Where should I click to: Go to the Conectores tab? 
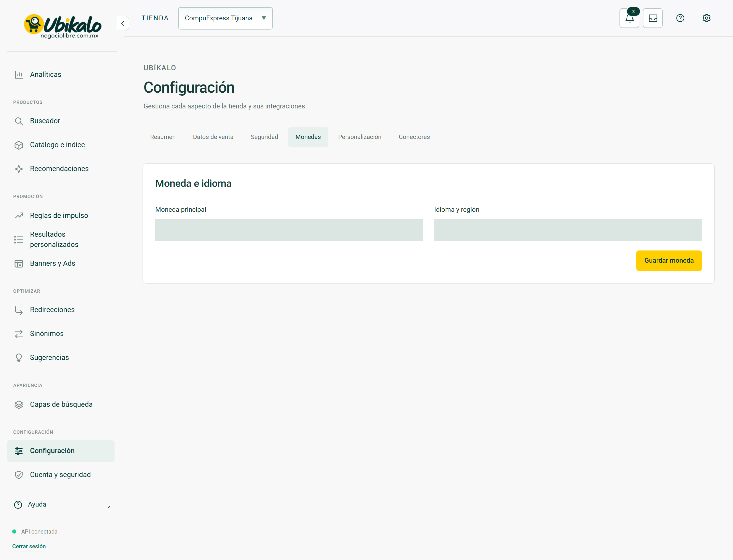tap(414, 137)
